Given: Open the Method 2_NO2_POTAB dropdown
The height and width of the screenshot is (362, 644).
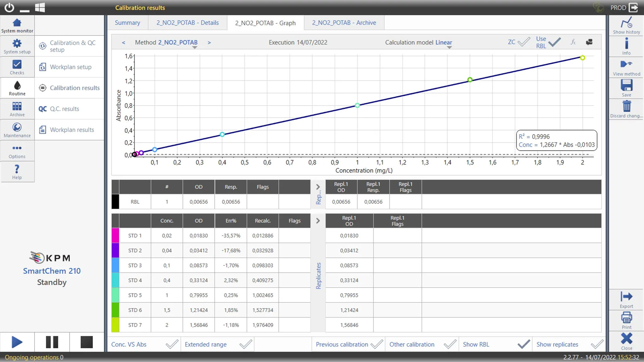Looking at the screenshot, I should click(178, 43).
